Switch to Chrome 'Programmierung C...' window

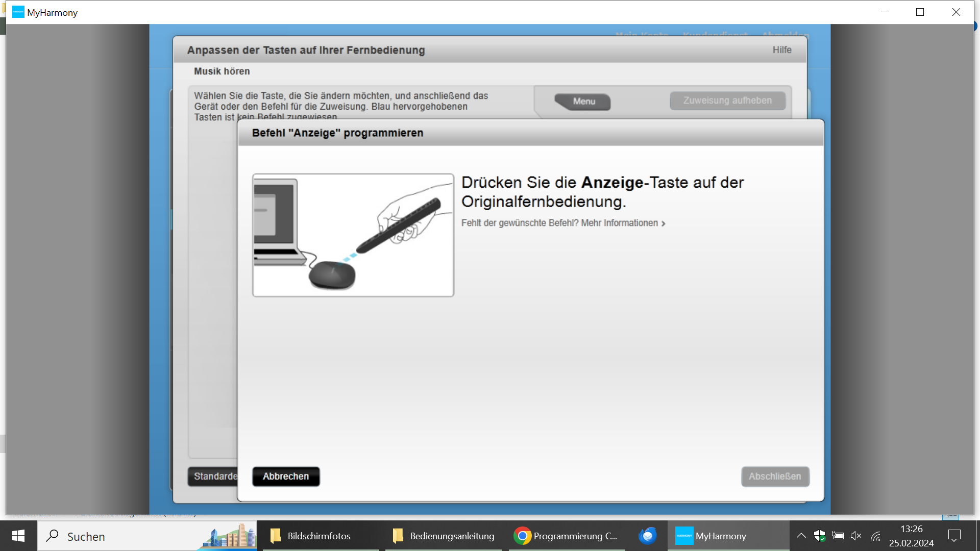(566, 536)
